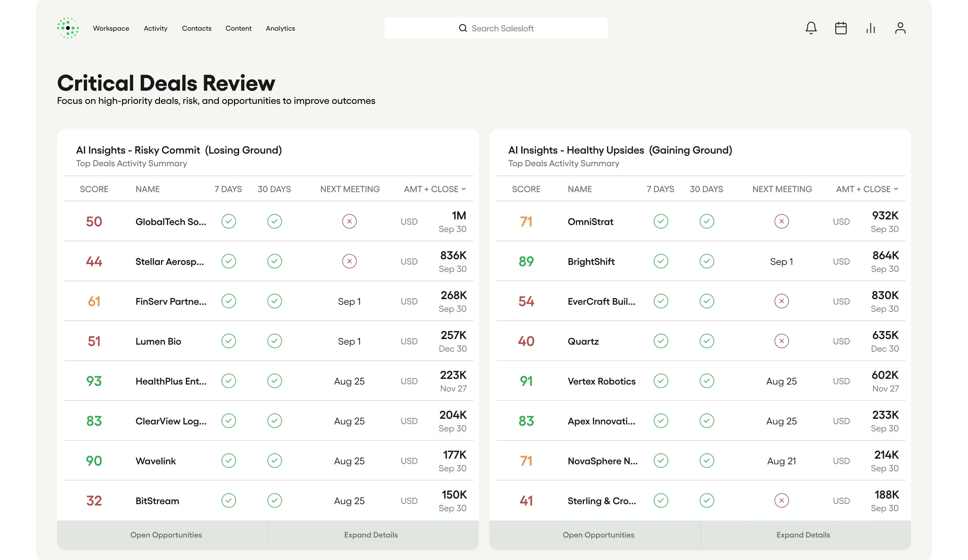Image resolution: width=968 pixels, height=560 pixels.
Task: Open the notifications bell
Action: tap(811, 28)
